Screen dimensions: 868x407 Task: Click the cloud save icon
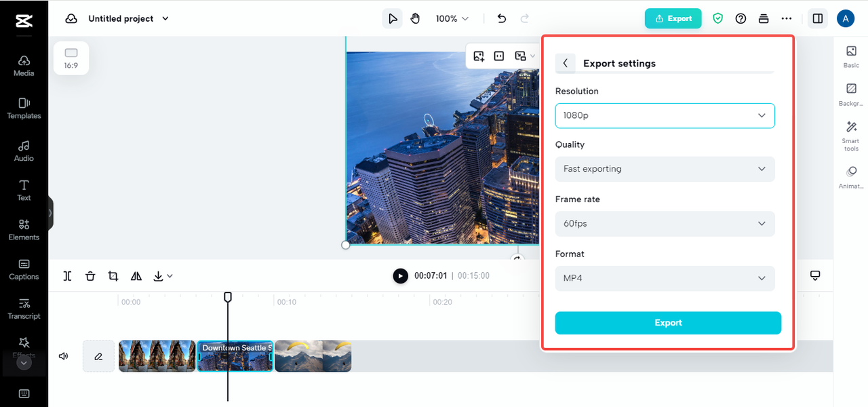pos(71,19)
